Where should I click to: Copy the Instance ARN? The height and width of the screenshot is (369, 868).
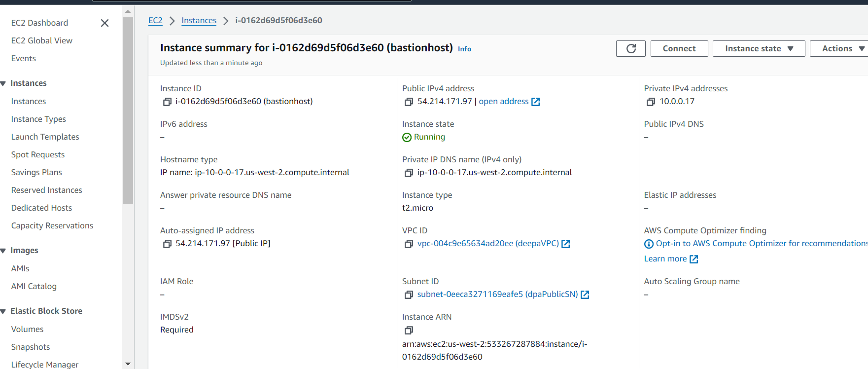click(x=409, y=330)
